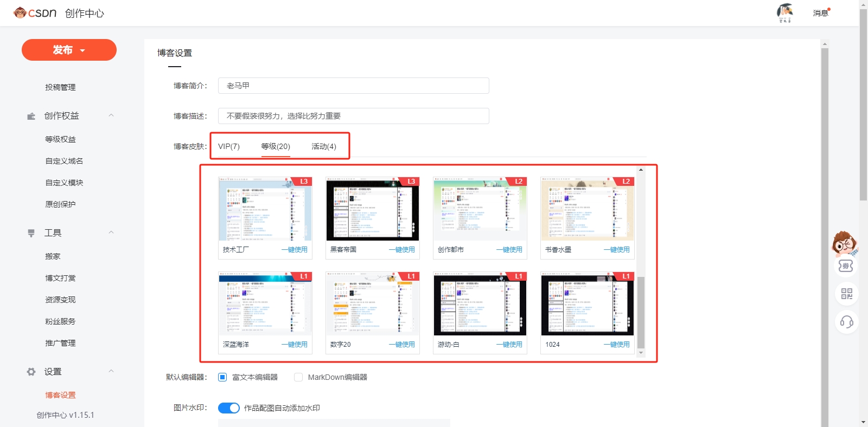Open 等级权益 in the sidebar

pos(60,139)
